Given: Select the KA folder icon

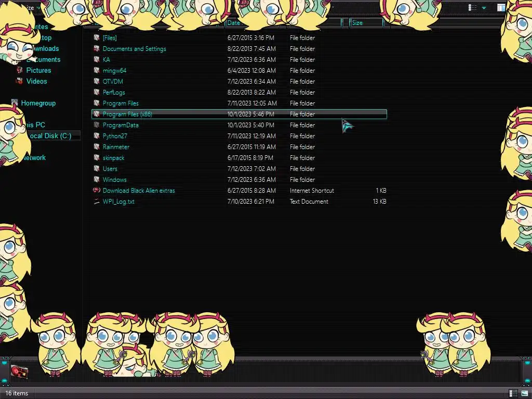Looking at the screenshot, I should coord(97,59).
